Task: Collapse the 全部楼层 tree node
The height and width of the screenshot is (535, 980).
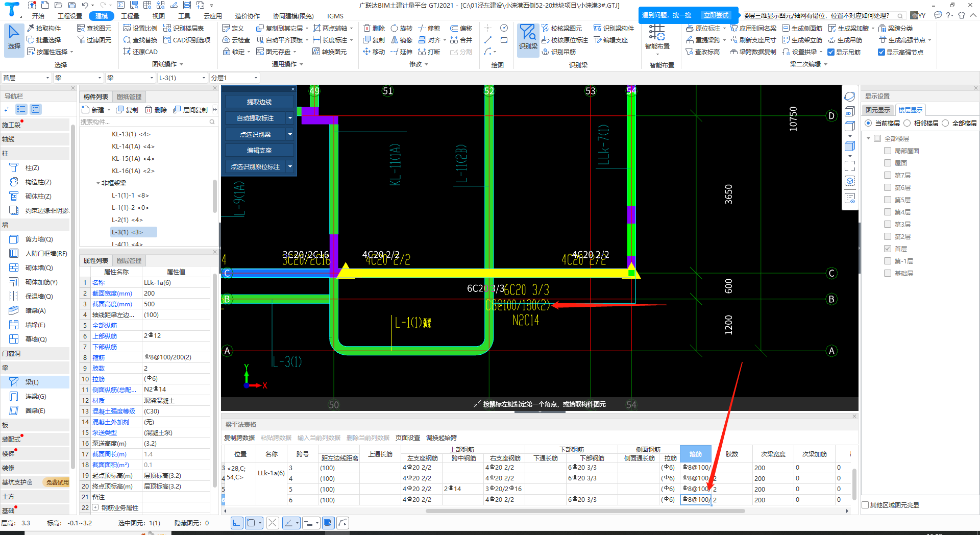Action: click(x=868, y=138)
